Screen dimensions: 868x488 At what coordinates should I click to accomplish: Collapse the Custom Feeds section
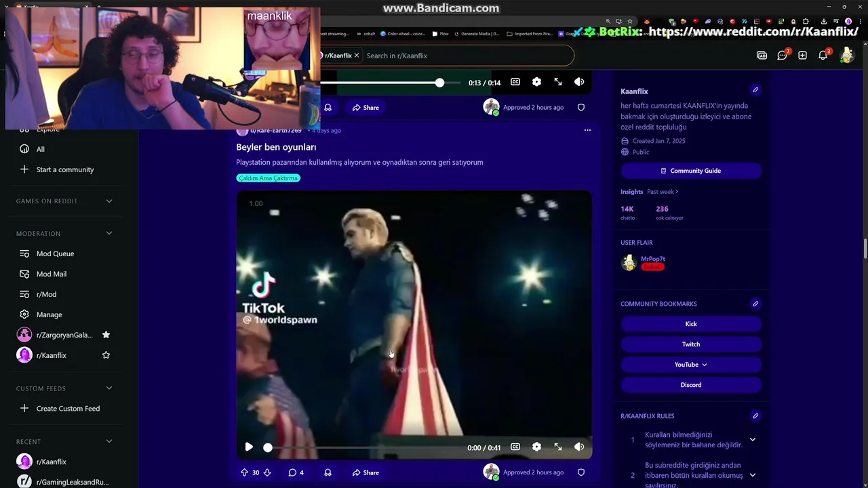(109, 389)
